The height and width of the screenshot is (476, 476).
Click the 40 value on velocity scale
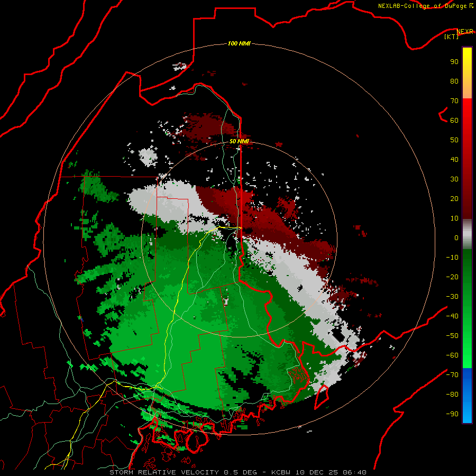tap(454, 159)
